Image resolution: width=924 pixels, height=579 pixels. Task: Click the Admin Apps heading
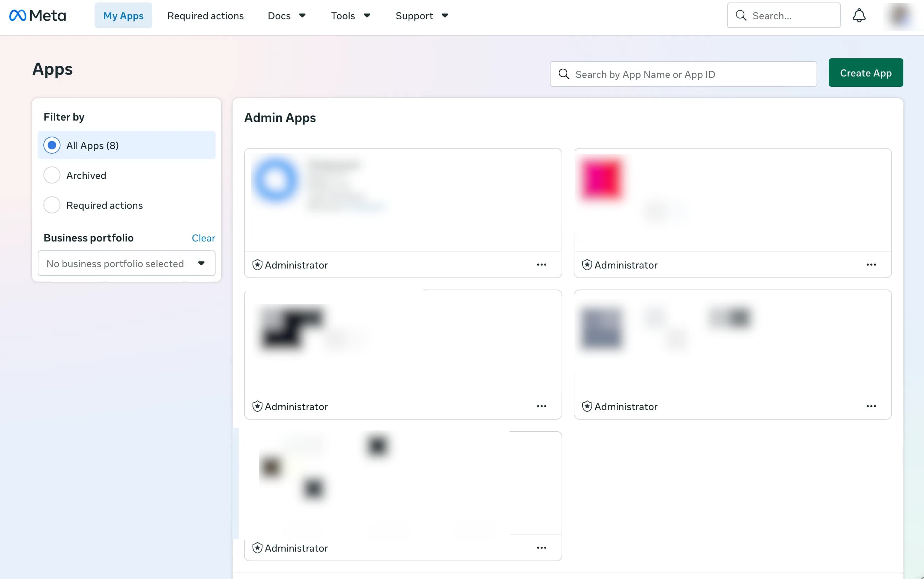pyautogui.click(x=280, y=118)
